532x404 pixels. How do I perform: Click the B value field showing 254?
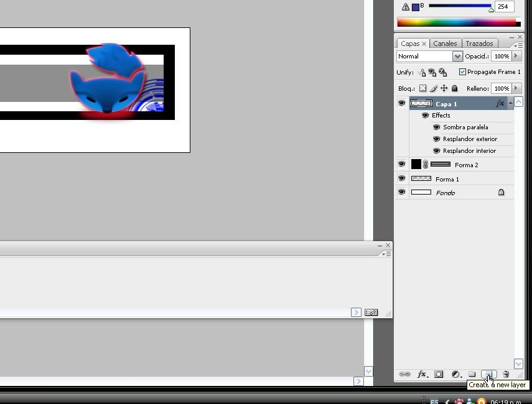504,6
